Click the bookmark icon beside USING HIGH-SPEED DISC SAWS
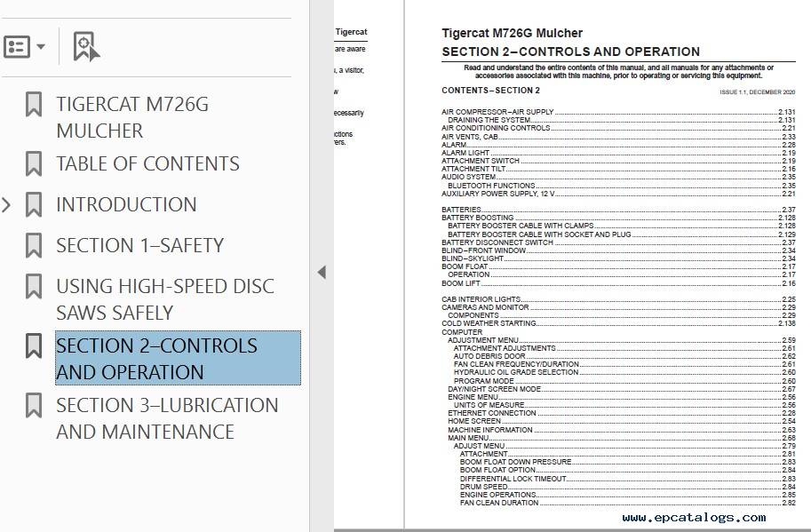The height and width of the screenshot is (532, 811). pos(34,286)
